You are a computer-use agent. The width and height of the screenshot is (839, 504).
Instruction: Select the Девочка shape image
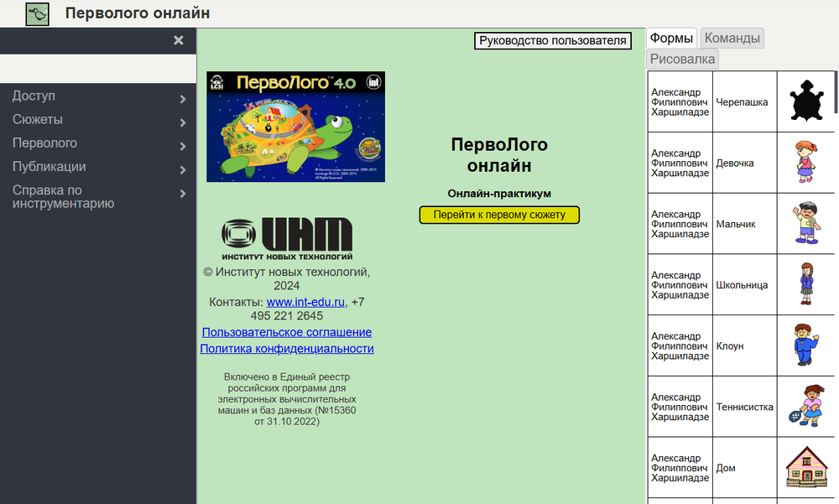[x=805, y=162]
